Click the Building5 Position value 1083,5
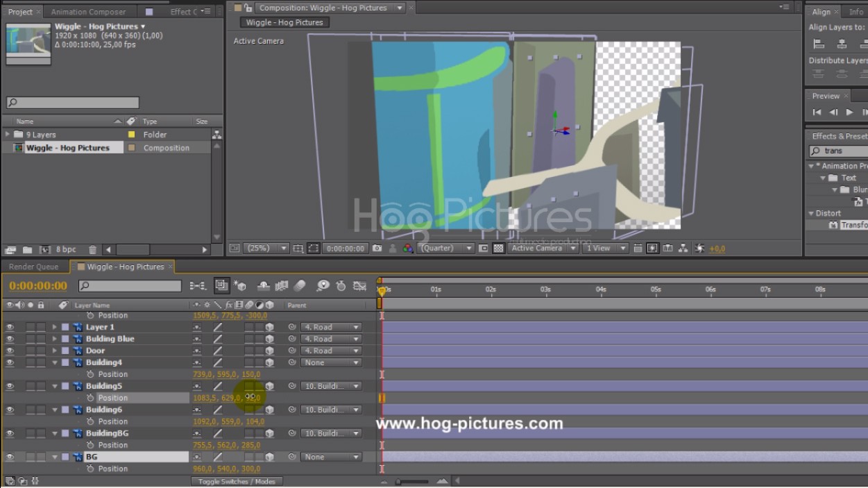The width and height of the screenshot is (868, 488). click(205, 398)
